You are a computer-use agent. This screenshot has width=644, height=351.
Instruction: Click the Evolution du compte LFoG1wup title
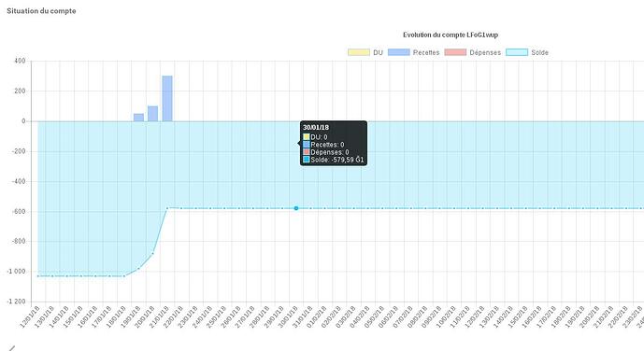tap(451, 35)
